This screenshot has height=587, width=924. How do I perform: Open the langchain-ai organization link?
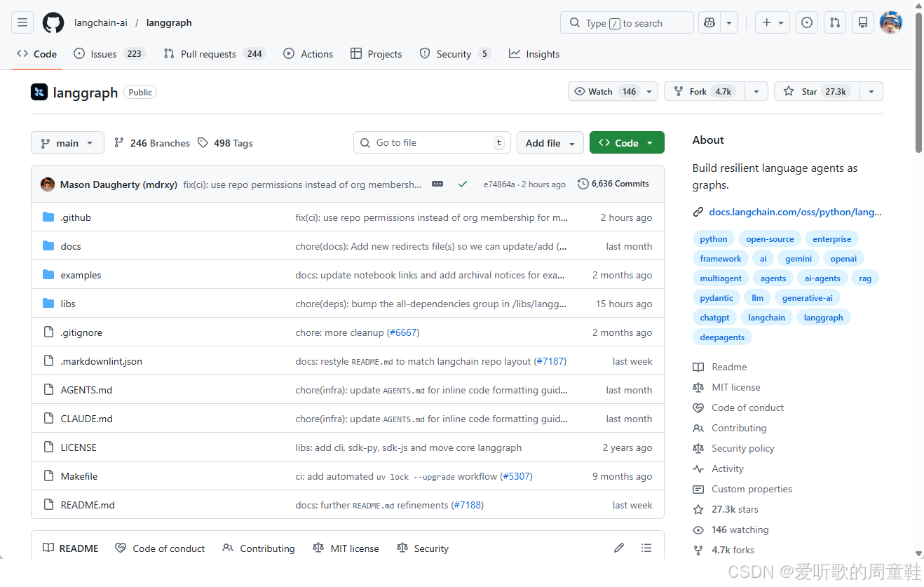(101, 22)
